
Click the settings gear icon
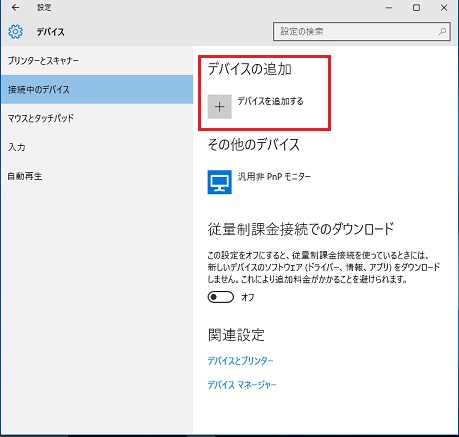[15, 32]
